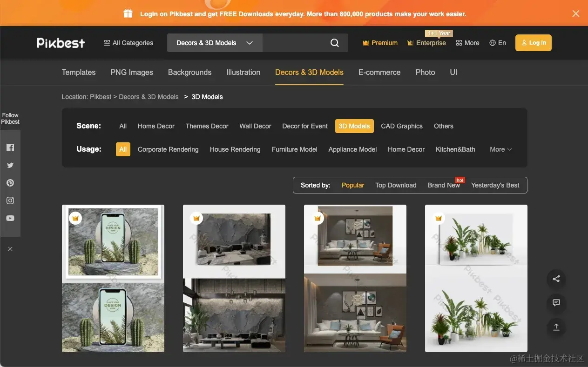Filter usage by Kitchen&Bath
Image resolution: width=588 pixels, height=367 pixels.
455,149
